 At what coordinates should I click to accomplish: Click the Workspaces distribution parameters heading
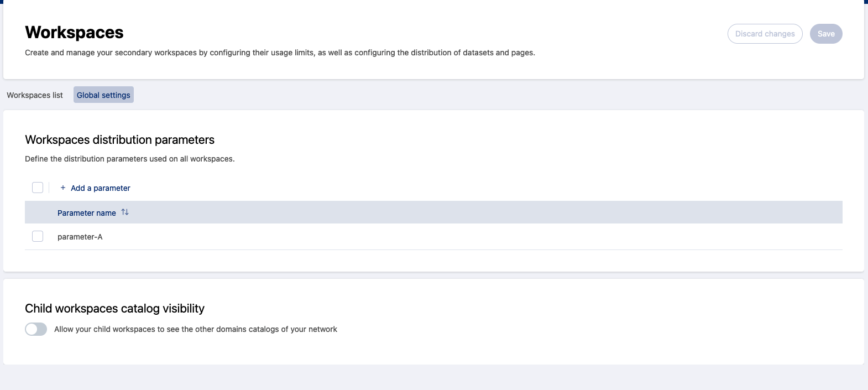[x=119, y=140]
